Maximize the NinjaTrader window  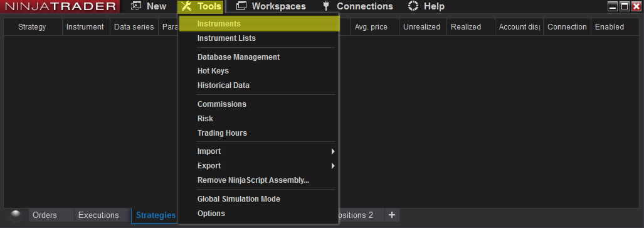625,6
